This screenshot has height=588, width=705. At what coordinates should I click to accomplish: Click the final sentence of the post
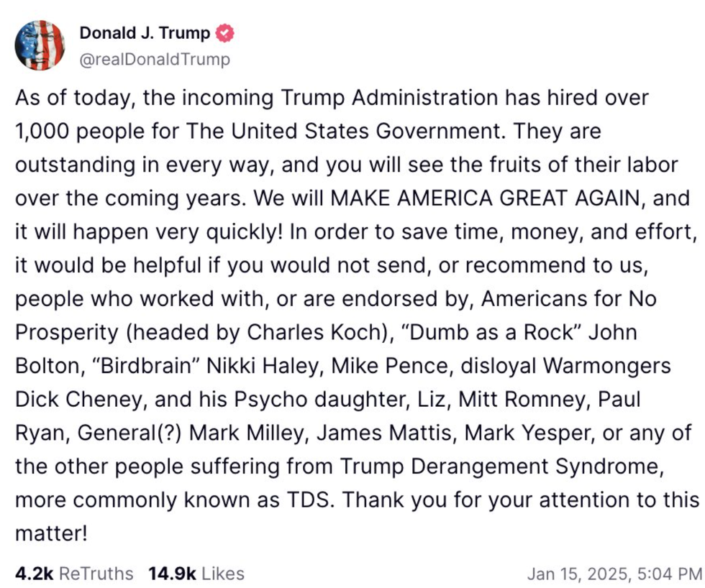(504, 500)
